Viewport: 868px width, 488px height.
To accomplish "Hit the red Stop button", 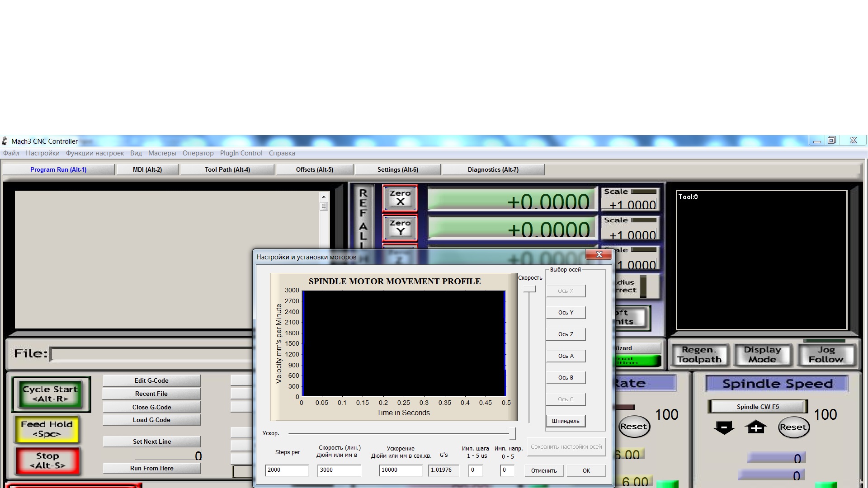I will coord(47,460).
